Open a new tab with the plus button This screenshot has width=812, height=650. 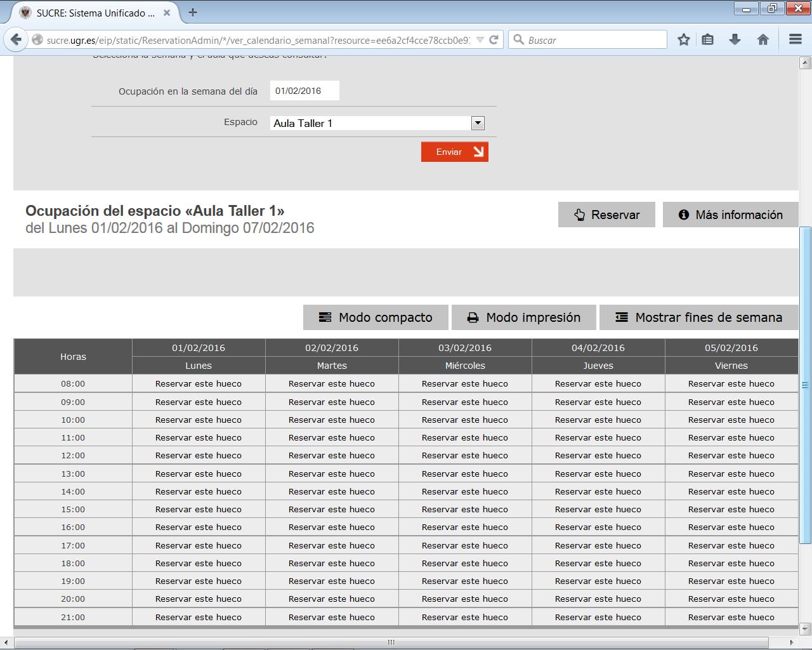click(x=193, y=12)
